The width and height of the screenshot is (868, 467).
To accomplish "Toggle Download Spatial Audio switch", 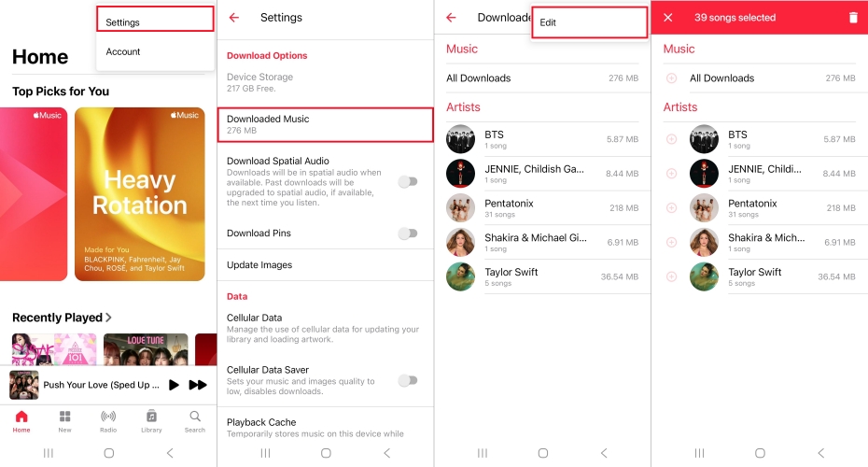I will tap(408, 182).
